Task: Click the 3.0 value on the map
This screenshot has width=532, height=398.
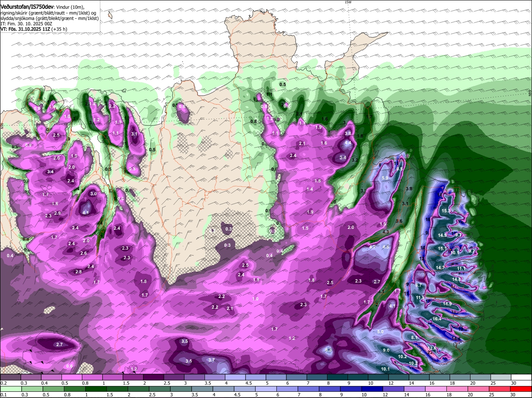Action: click(94, 194)
